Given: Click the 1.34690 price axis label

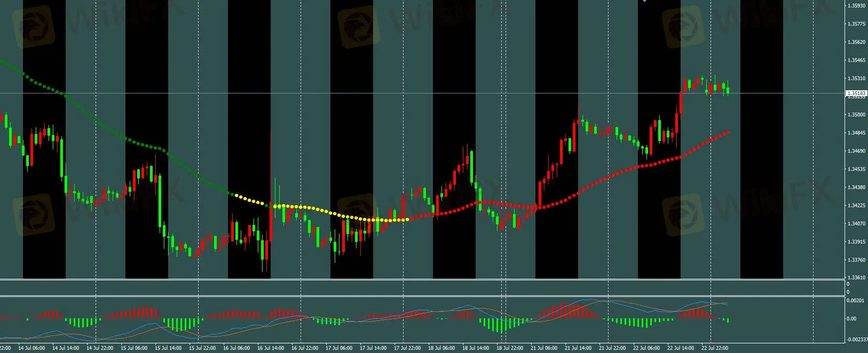Looking at the screenshot, I should click(856, 151).
